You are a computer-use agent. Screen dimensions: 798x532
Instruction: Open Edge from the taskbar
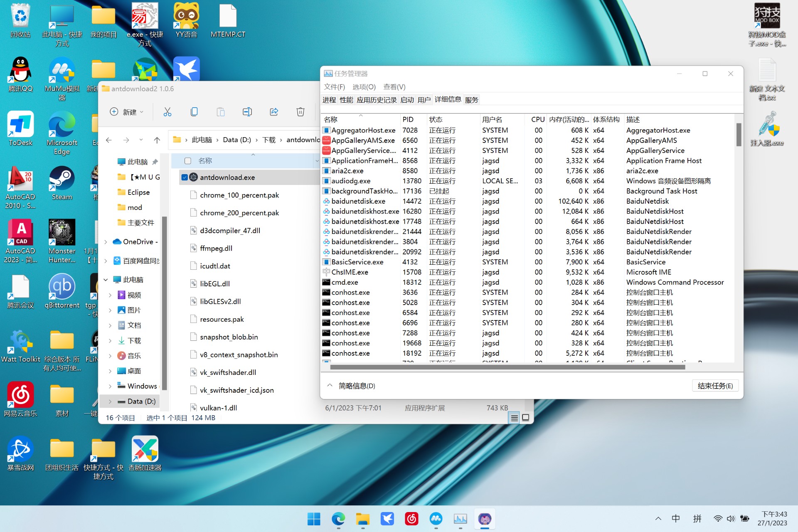tap(338, 519)
